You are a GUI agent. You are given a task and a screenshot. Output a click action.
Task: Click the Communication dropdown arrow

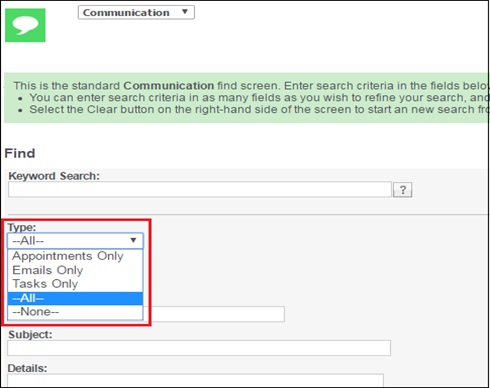185,12
